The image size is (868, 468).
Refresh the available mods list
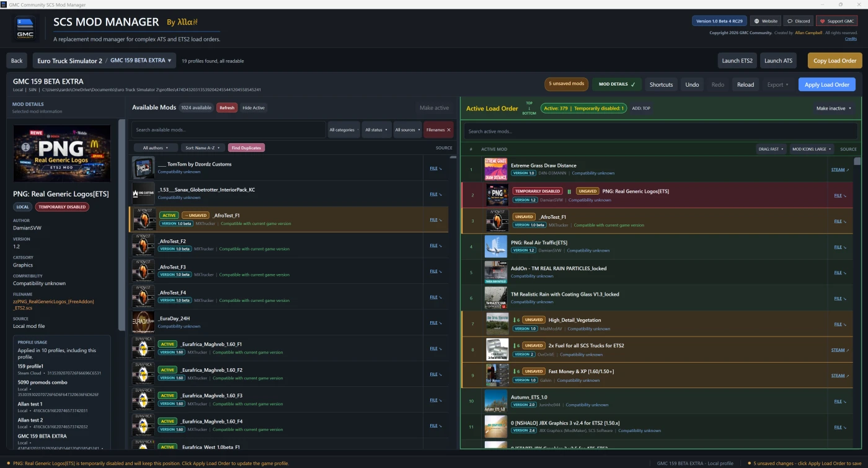click(x=227, y=108)
